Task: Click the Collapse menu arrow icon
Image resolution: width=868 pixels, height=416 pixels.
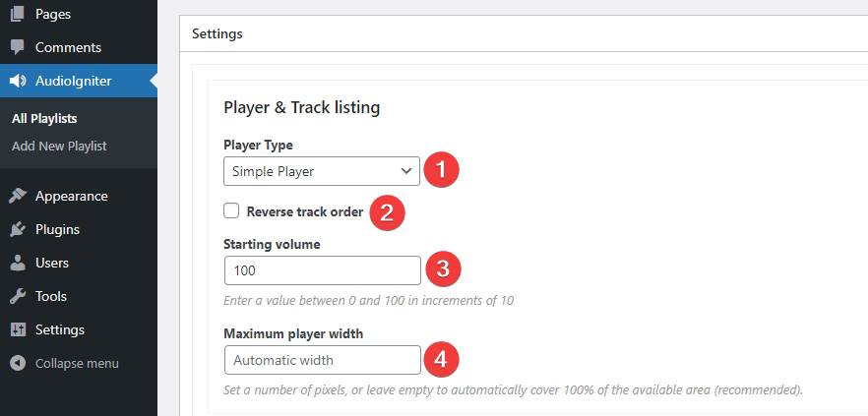Action: [x=18, y=364]
